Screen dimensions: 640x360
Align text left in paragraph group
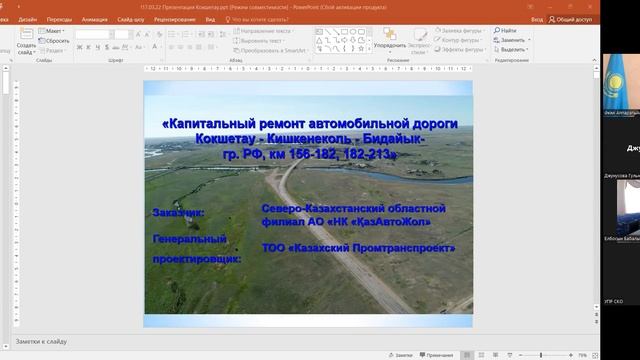point(171,47)
